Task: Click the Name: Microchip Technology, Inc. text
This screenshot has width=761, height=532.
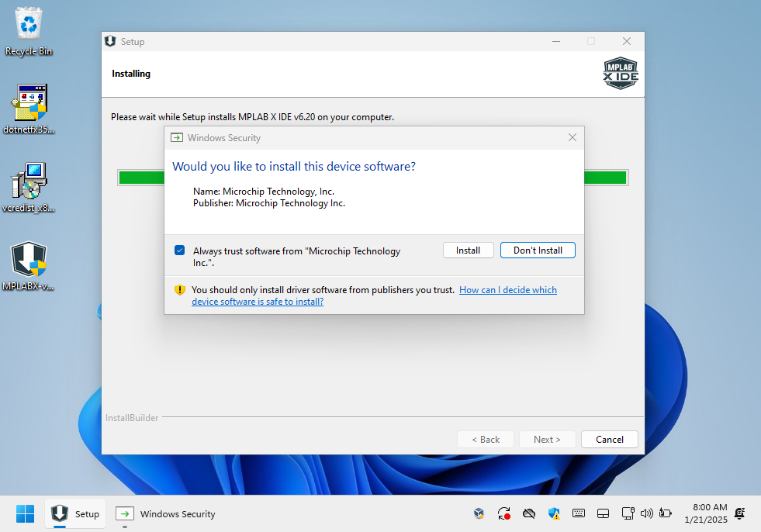Action: tap(264, 192)
